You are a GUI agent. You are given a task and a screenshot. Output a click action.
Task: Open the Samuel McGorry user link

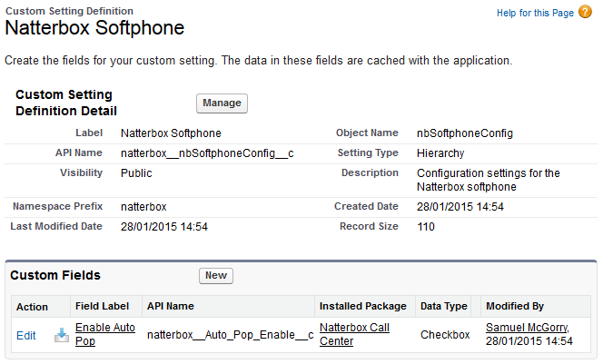point(527,328)
